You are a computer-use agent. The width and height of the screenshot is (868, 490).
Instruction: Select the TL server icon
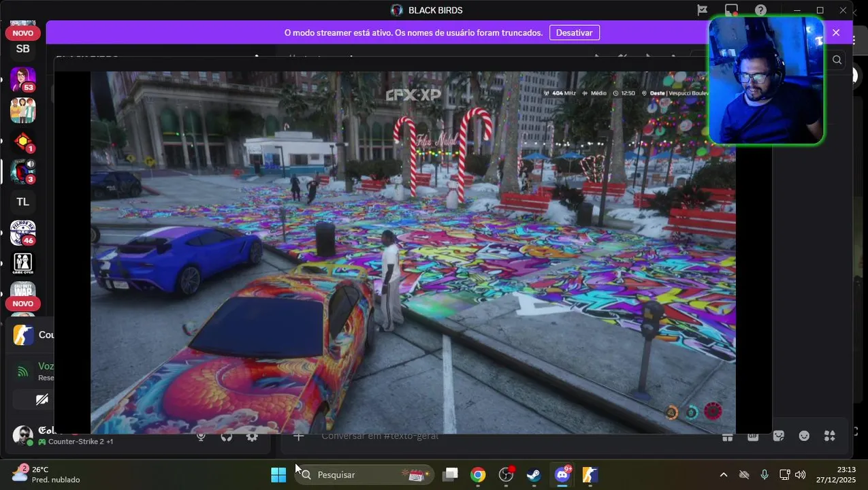(x=23, y=202)
